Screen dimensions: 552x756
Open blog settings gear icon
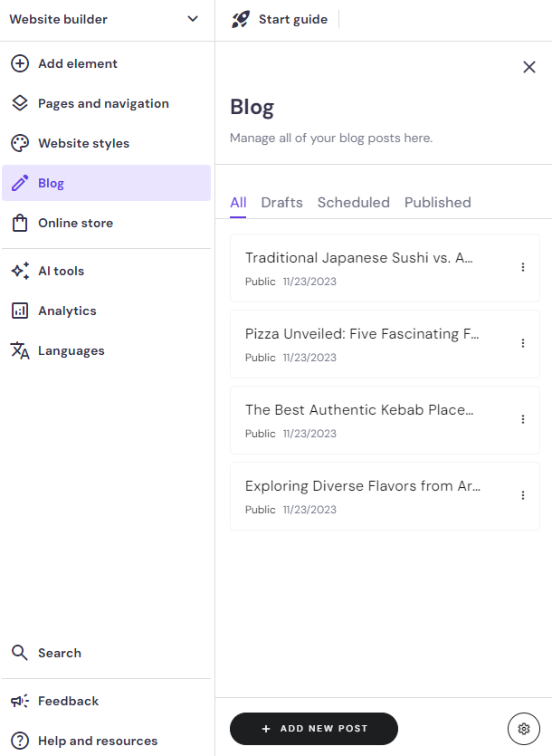(x=523, y=728)
